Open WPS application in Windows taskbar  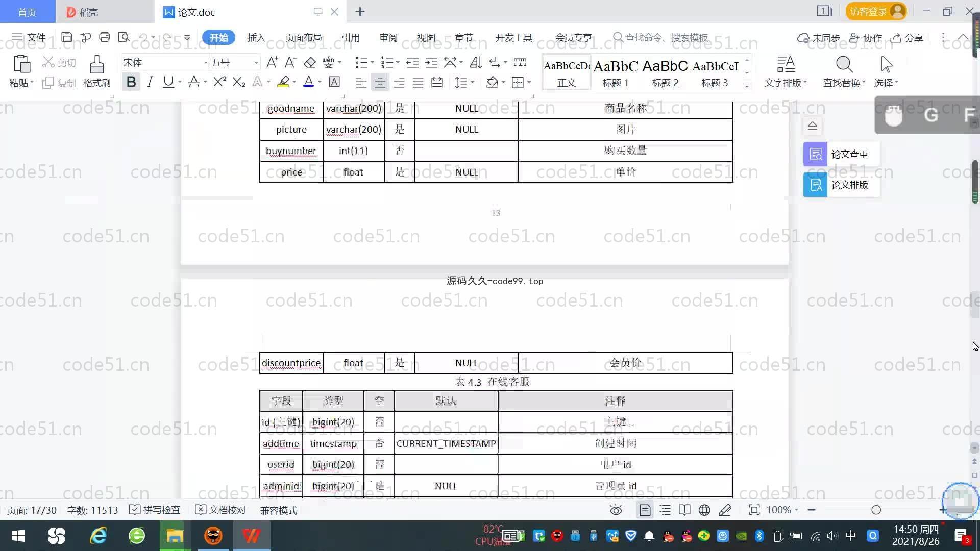click(252, 536)
